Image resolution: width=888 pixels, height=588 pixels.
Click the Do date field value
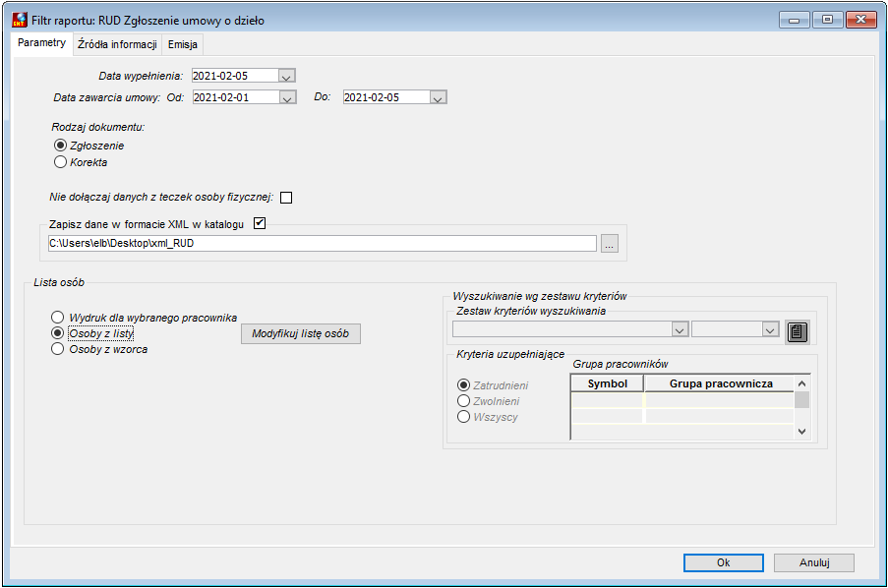coord(386,97)
